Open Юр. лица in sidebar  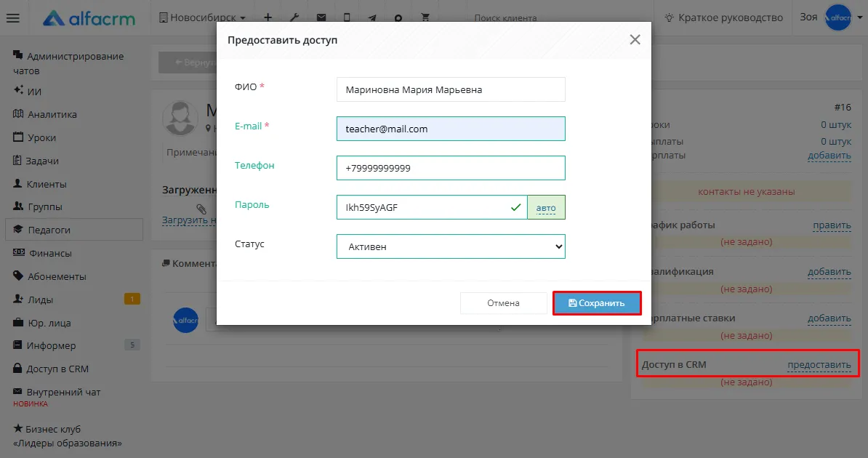point(41,323)
